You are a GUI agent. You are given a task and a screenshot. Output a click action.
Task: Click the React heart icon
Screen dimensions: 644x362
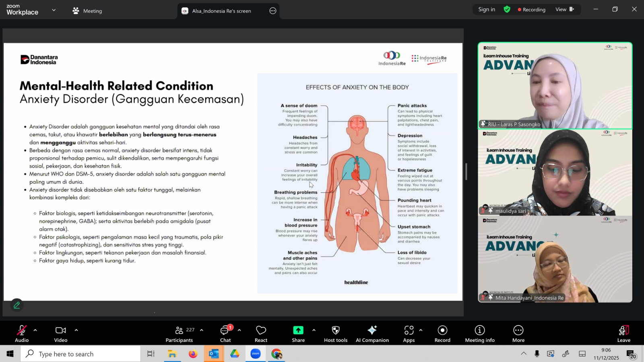261,331
